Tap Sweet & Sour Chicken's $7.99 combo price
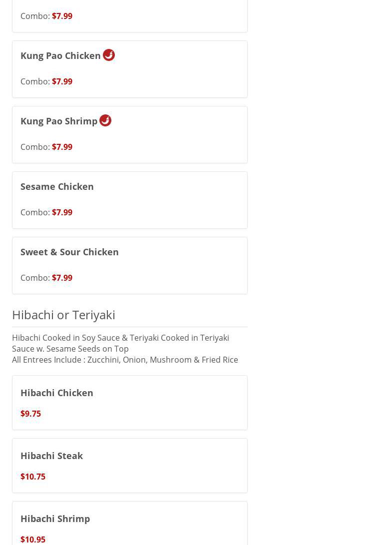Viewport: 392px width, 545px height. (62, 278)
